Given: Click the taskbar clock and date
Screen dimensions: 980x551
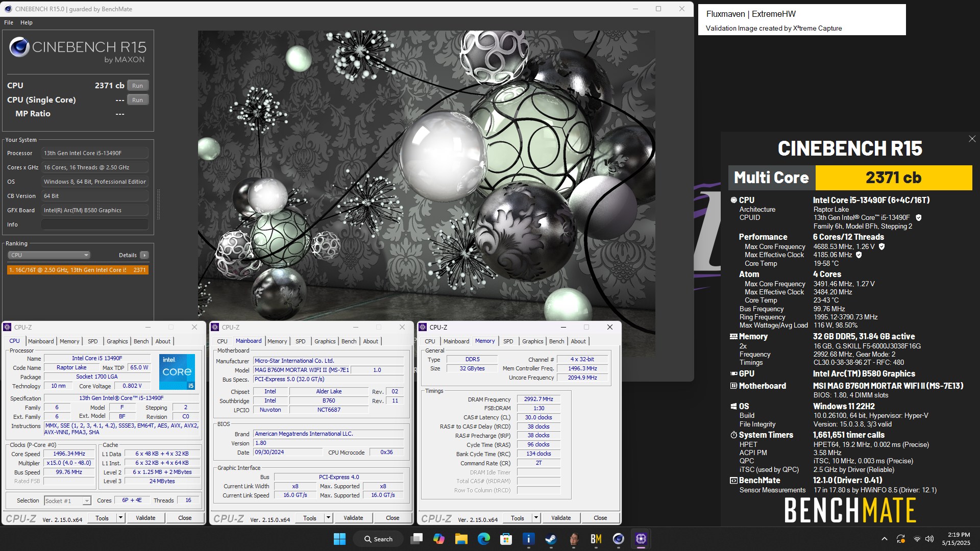Looking at the screenshot, I should tap(955, 539).
